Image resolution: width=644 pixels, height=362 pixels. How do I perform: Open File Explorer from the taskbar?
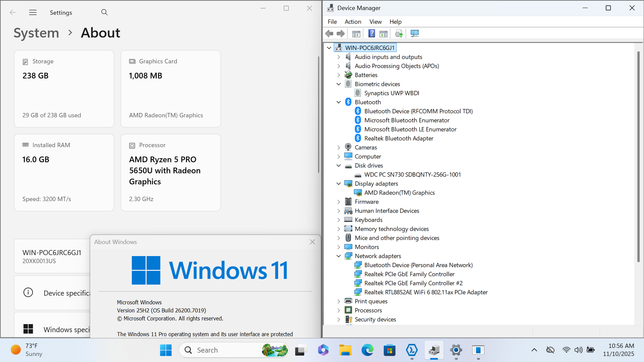tap(345, 350)
